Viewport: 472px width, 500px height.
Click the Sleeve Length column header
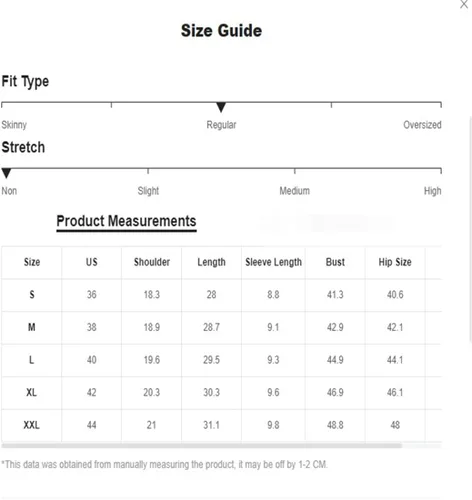point(273,262)
